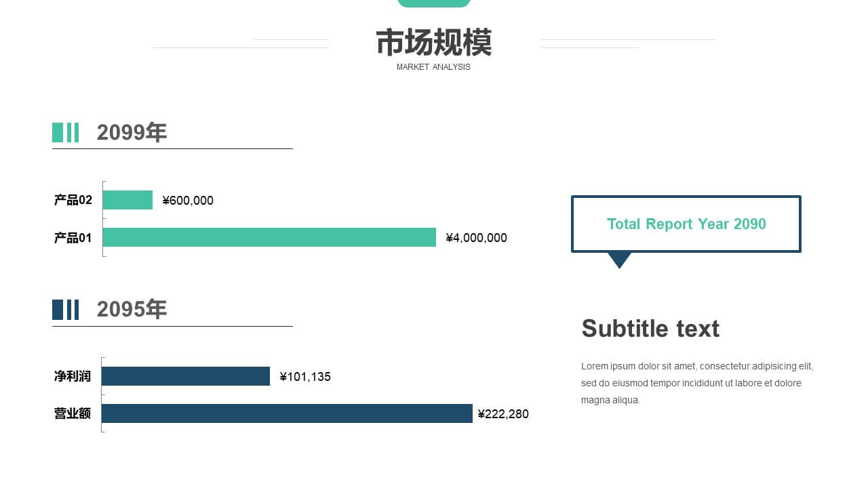
Task: Click the navy triangle pointer under report box
Action: click(x=619, y=260)
